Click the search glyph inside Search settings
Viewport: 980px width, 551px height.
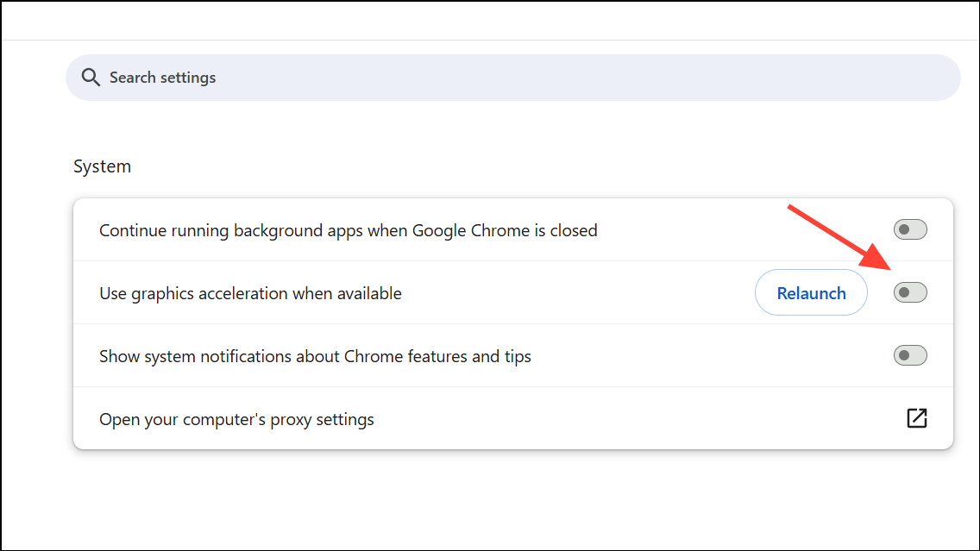pos(91,77)
